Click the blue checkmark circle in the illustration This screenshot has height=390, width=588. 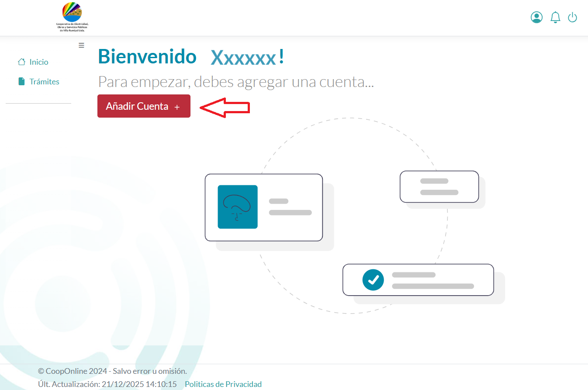point(373,280)
